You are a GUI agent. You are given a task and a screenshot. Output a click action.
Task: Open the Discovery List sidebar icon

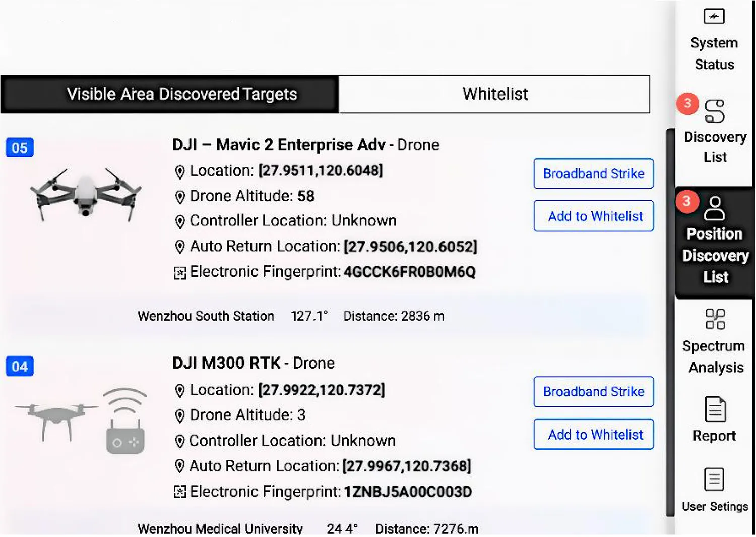[x=714, y=111]
